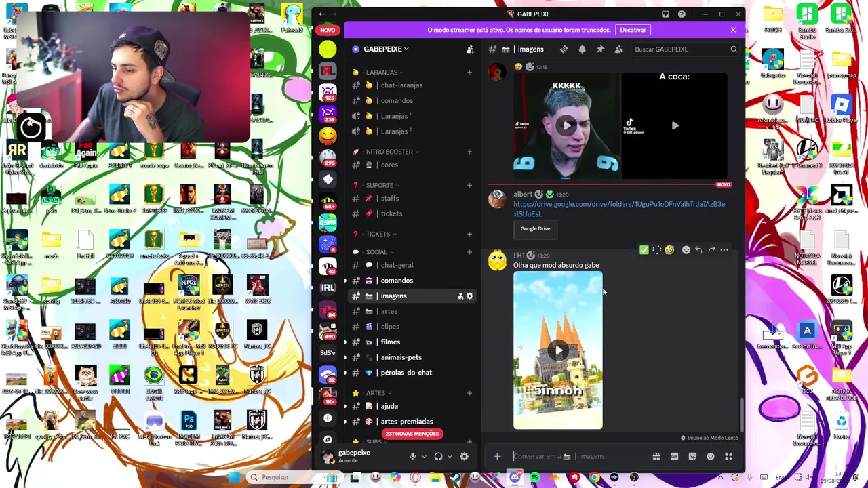Viewport: 868px width, 488px height.
Task: Open the GIF picker
Action: point(674,456)
